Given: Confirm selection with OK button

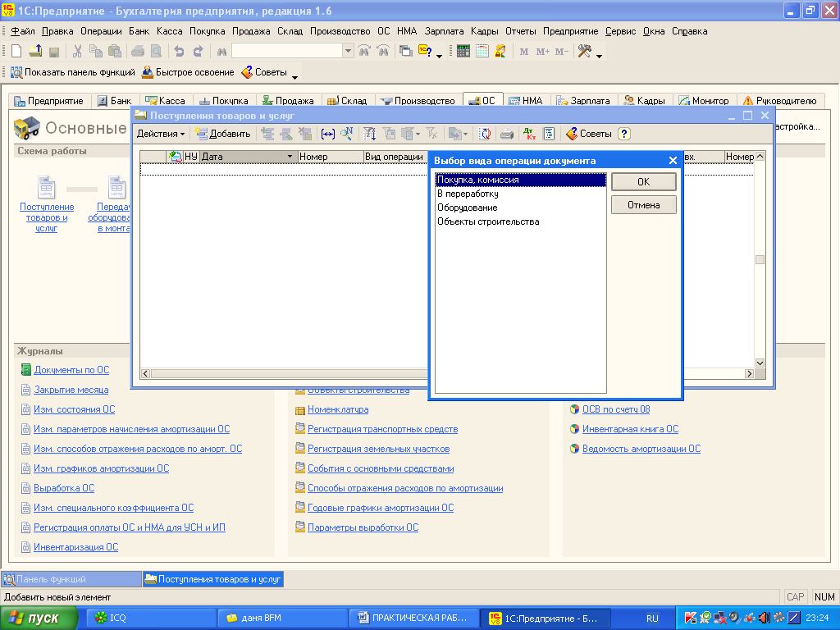Looking at the screenshot, I should (643, 182).
